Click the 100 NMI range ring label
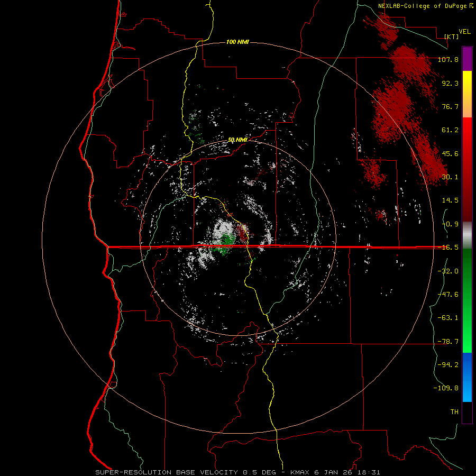Image resolution: width=476 pixels, height=476 pixels. [x=237, y=42]
